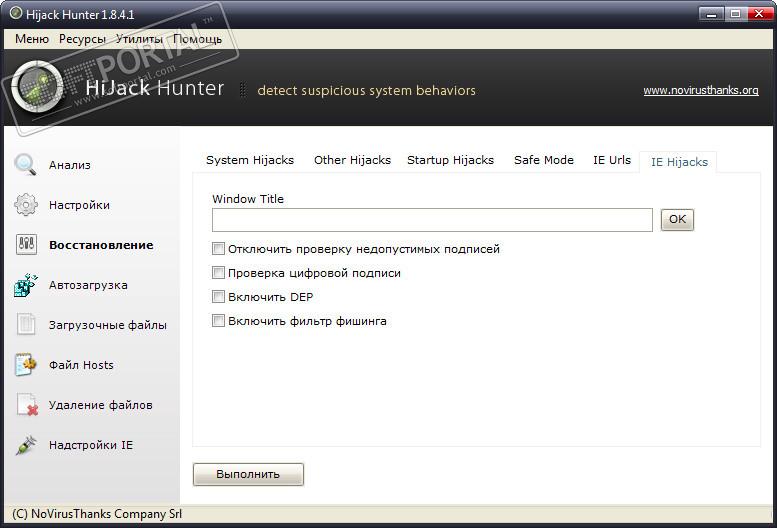Click the Файл Hosts notepad icon
Viewport: 777px width, 528px height.
click(x=26, y=365)
